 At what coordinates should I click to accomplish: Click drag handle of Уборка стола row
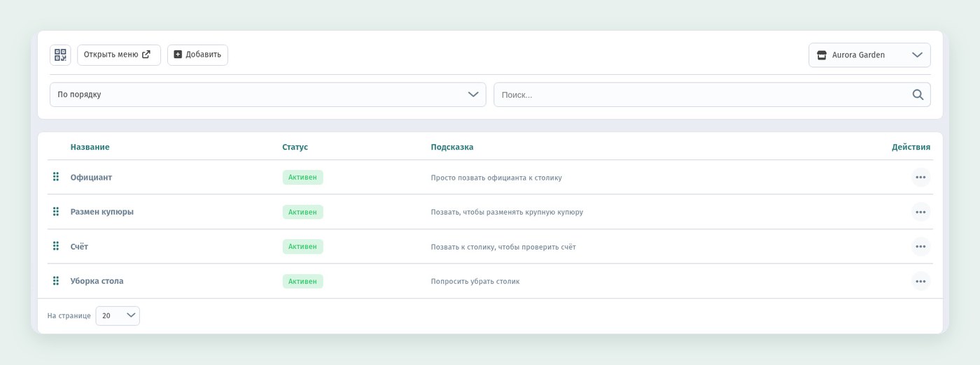click(56, 280)
